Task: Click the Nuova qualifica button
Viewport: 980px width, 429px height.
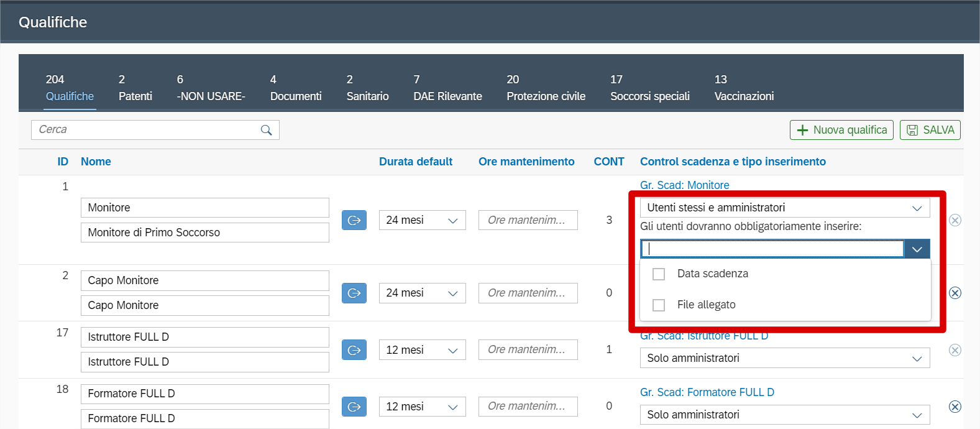Action: (x=841, y=130)
